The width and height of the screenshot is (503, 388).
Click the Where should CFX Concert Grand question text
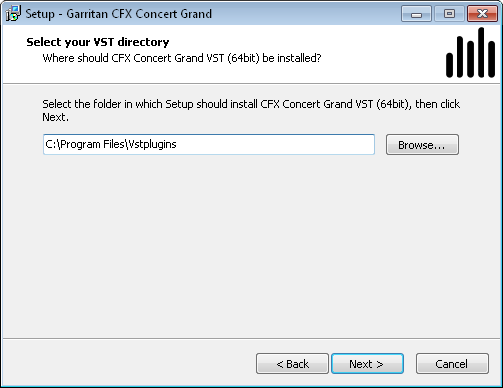point(182,58)
